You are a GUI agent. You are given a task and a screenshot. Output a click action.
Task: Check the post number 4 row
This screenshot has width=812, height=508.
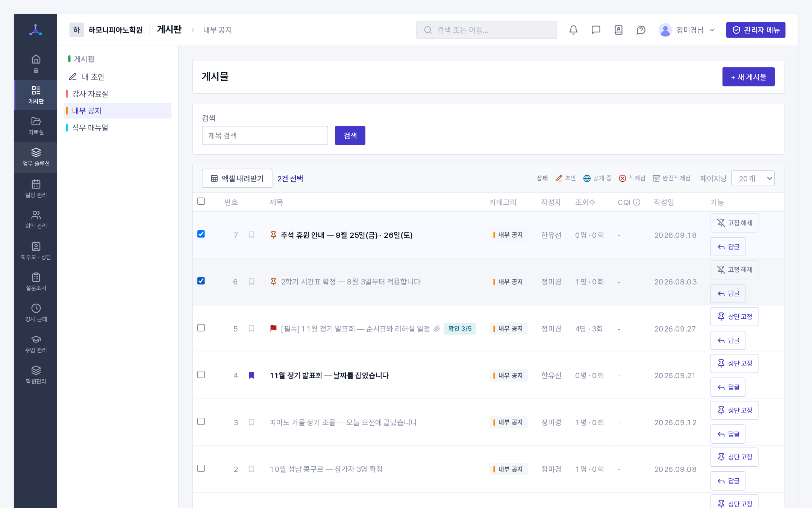(201, 375)
